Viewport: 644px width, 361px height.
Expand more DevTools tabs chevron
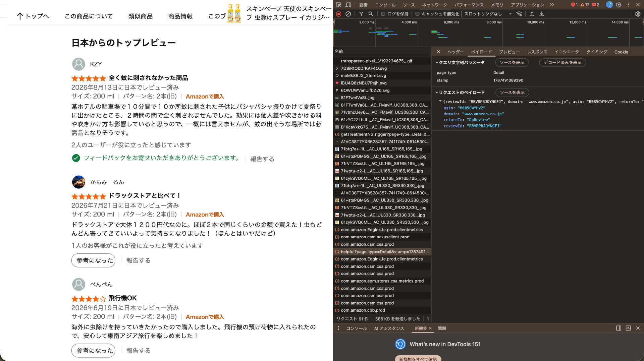(x=552, y=5)
